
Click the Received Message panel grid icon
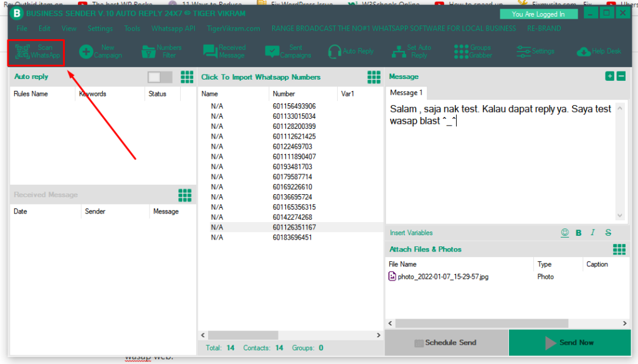click(184, 195)
